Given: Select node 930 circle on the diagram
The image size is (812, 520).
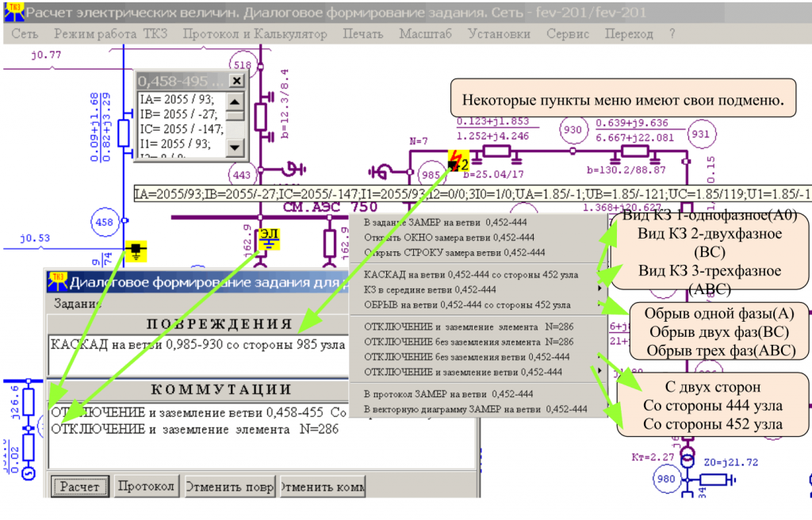Looking at the screenshot, I should tap(571, 130).
